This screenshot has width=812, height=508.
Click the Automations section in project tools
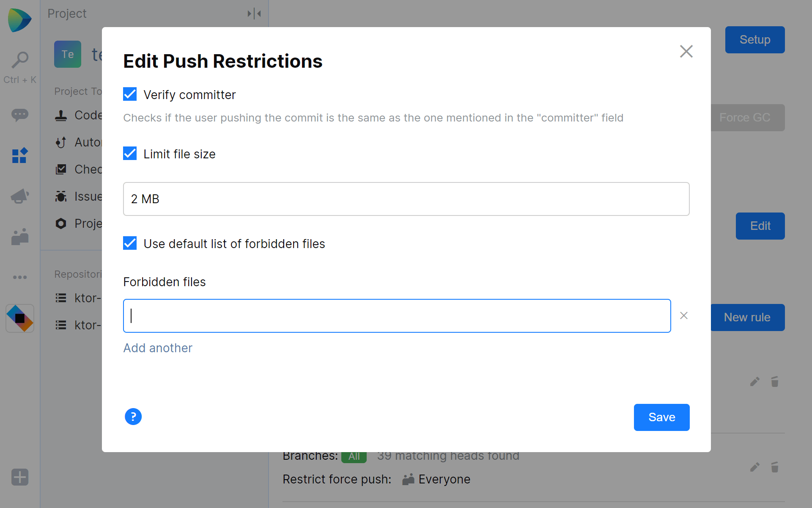89,142
